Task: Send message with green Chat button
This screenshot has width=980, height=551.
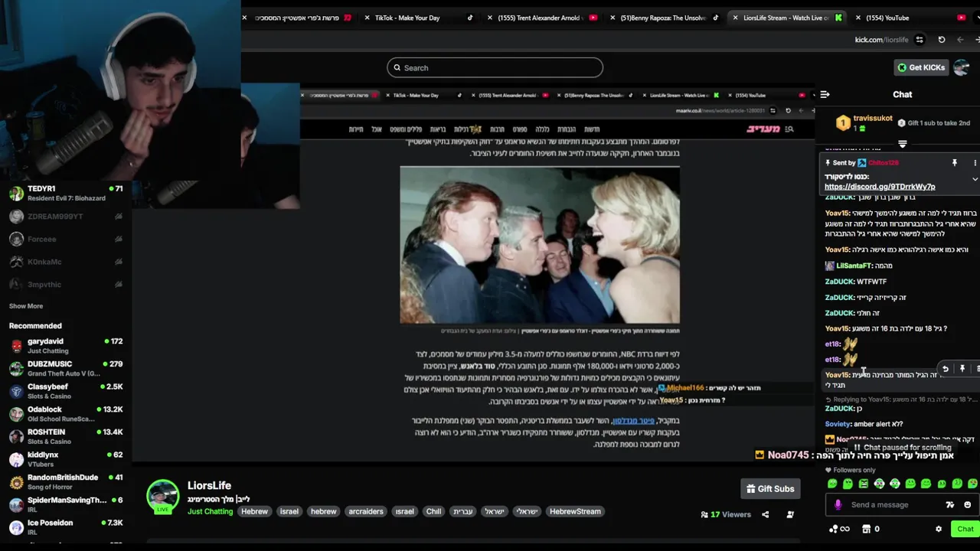Action: (x=965, y=529)
